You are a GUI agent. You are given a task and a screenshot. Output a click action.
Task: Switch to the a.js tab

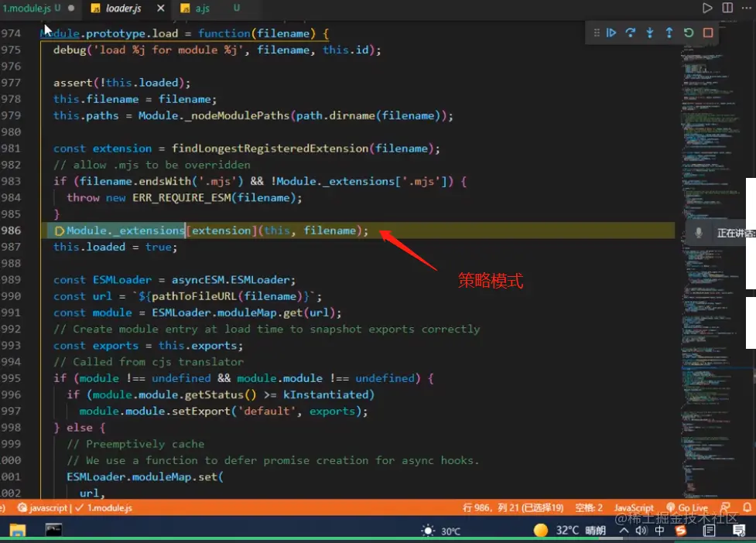pyautogui.click(x=203, y=9)
